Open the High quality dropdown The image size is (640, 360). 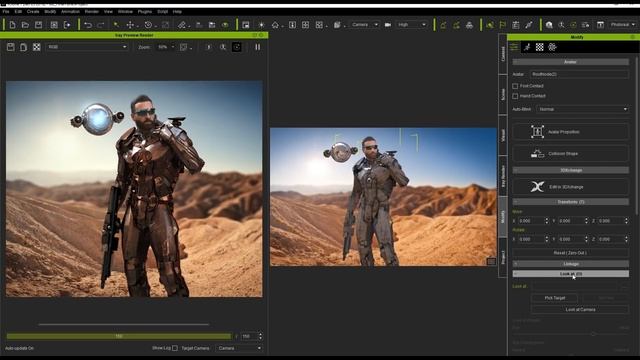click(412, 25)
